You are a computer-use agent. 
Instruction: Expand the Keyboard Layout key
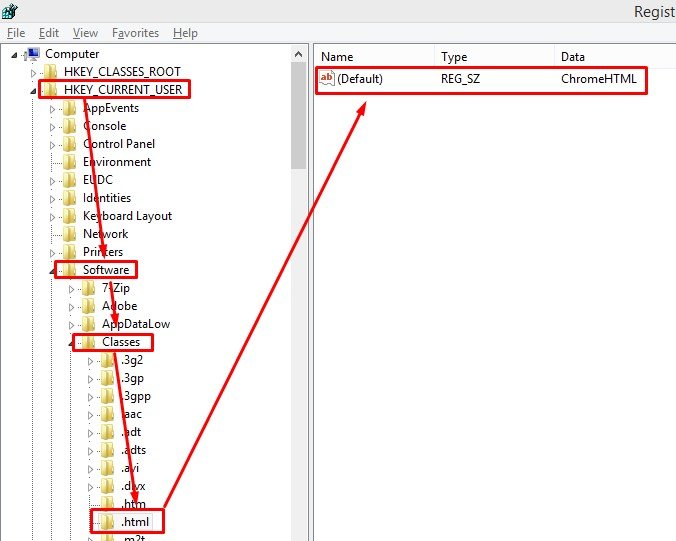[52, 216]
